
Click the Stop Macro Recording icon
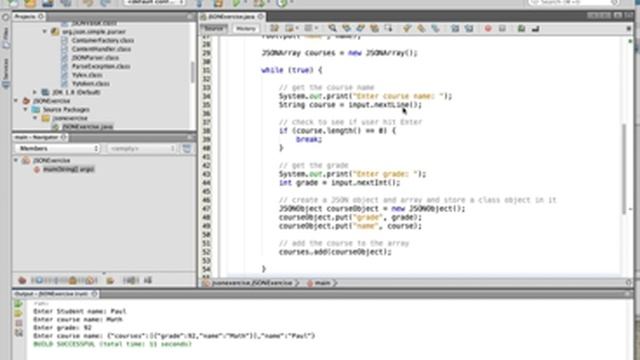tap(502, 28)
